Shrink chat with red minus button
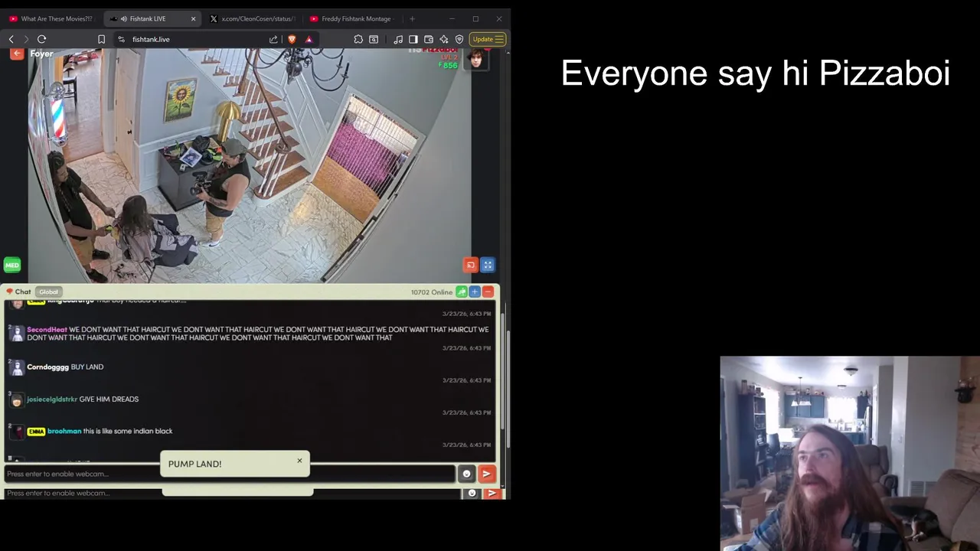This screenshot has width=980, height=551. point(488,292)
